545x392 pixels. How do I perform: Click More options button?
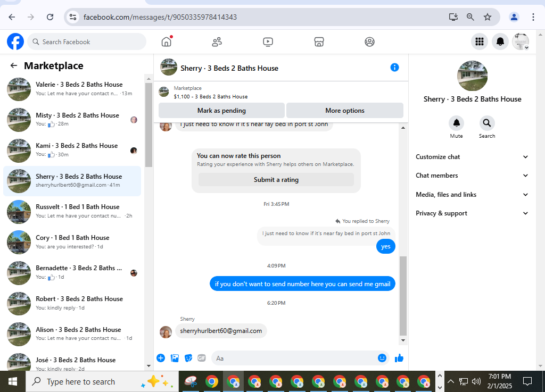tap(345, 111)
